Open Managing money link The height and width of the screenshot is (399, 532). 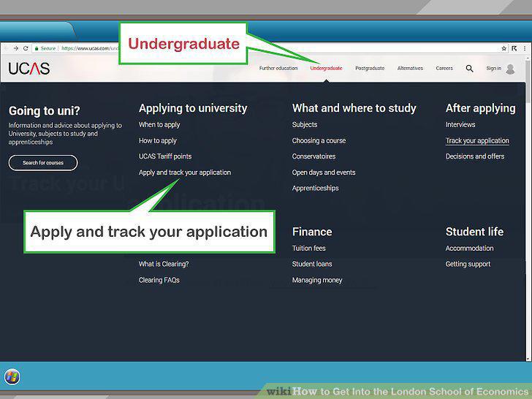point(317,281)
